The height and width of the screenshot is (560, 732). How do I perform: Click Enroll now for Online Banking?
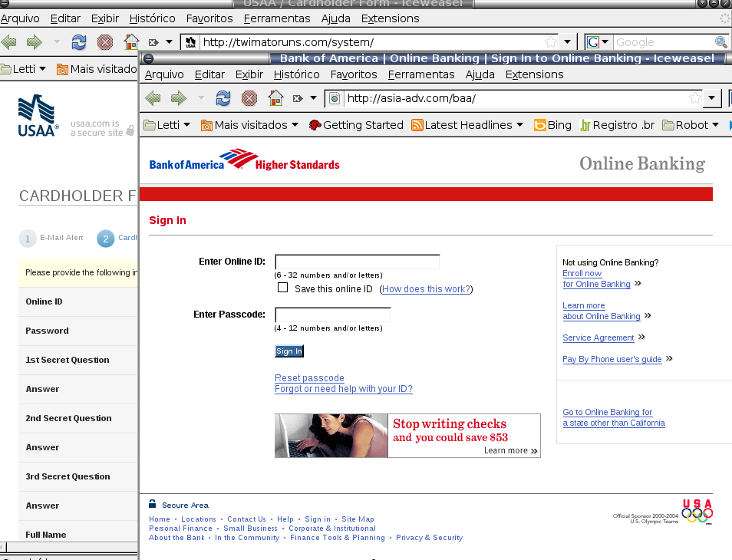[x=596, y=278]
